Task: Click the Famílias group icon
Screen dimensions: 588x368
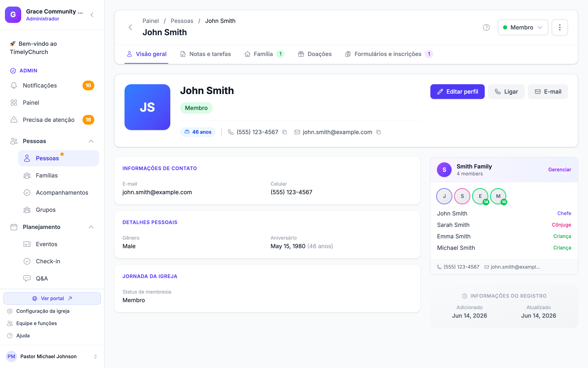Action: [x=27, y=175]
